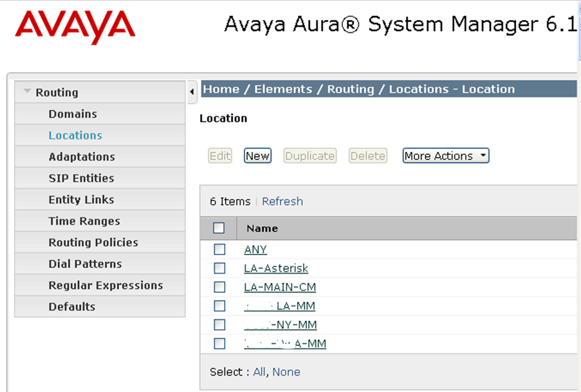Click Elements in the breadcrumb path
Screen dimensions: 581x392
click(284, 89)
